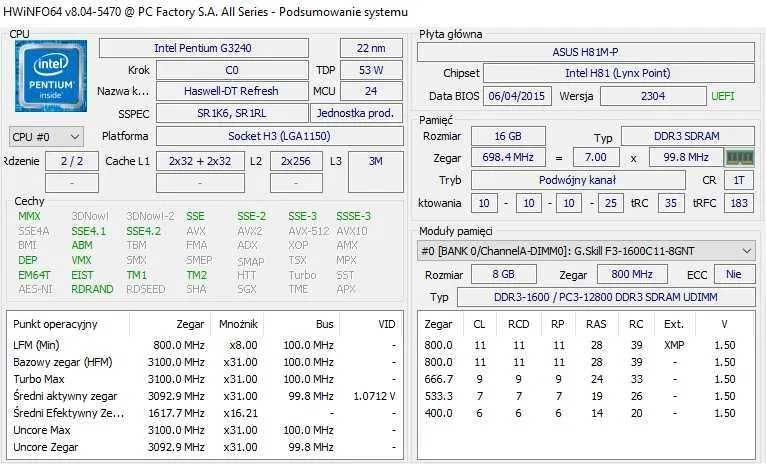This screenshot has width=766, height=464.
Task: Select the Socket H3 (LGA1150) platform field
Action: point(279,136)
